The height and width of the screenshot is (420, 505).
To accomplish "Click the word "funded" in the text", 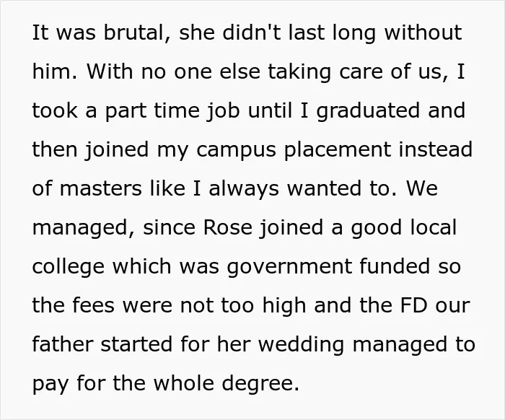I will tap(395, 266).
